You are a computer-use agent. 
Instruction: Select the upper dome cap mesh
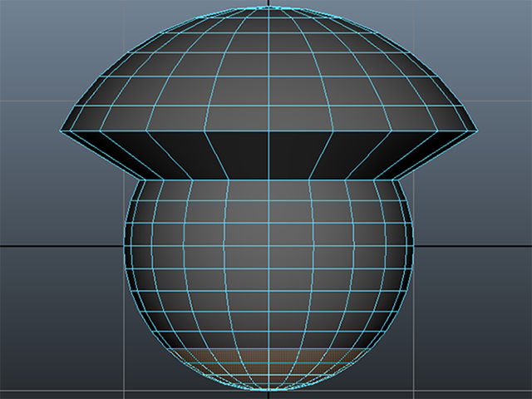(x=268, y=70)
